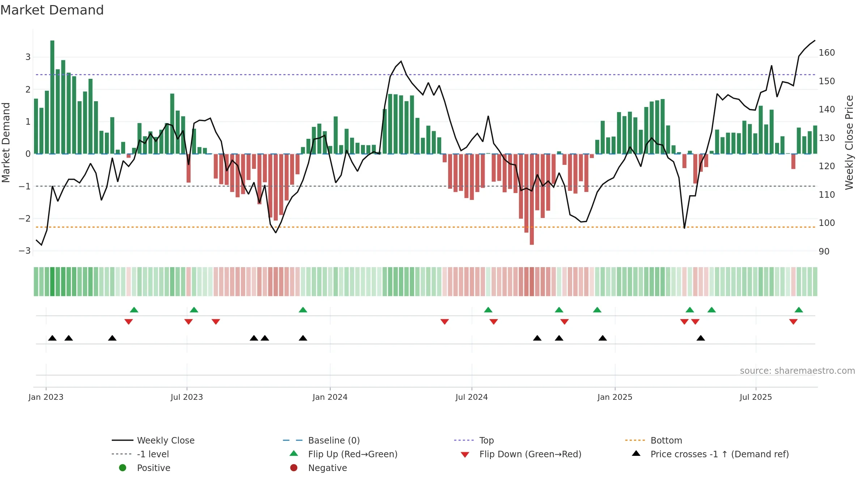The image size is (868, 488).
Task: Click the Jan 2025 x-axis label
Action: point(615,397)
